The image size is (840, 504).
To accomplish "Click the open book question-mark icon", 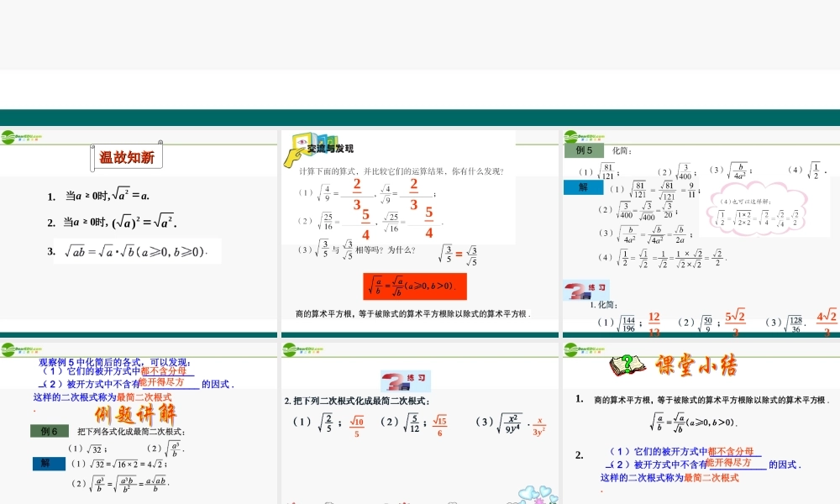I will point(627,365).
